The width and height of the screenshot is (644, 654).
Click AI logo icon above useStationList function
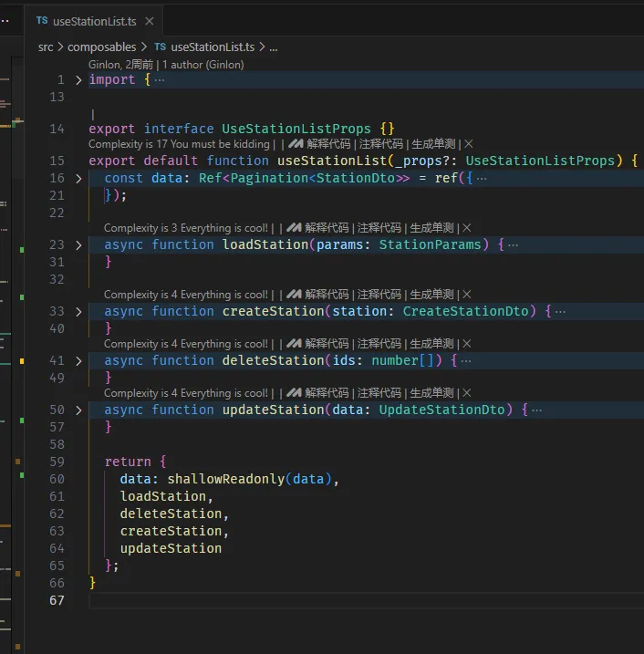pos(296,143)
